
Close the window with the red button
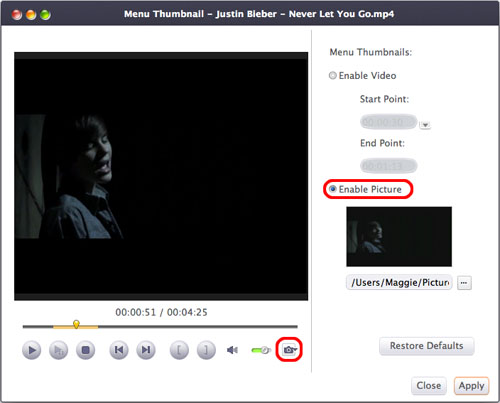tap(17, 14)
